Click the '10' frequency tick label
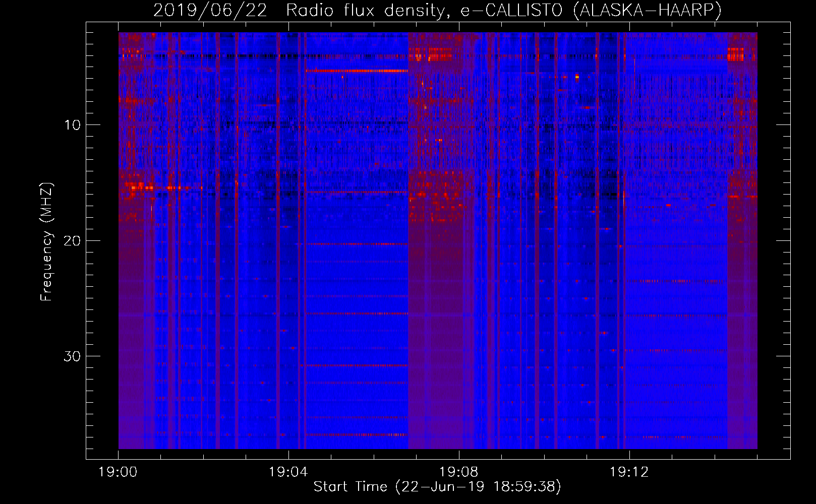This screenshot has height=504, width=816. point(73,125)
